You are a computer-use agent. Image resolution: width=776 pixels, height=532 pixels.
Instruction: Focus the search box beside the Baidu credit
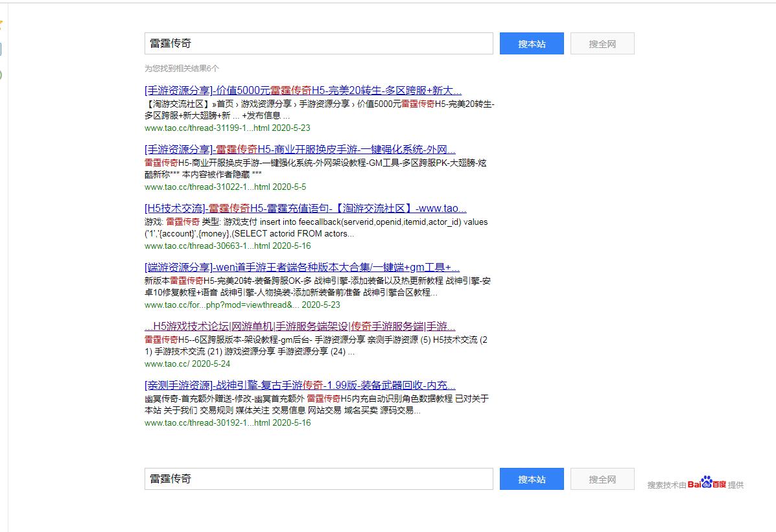318,479
